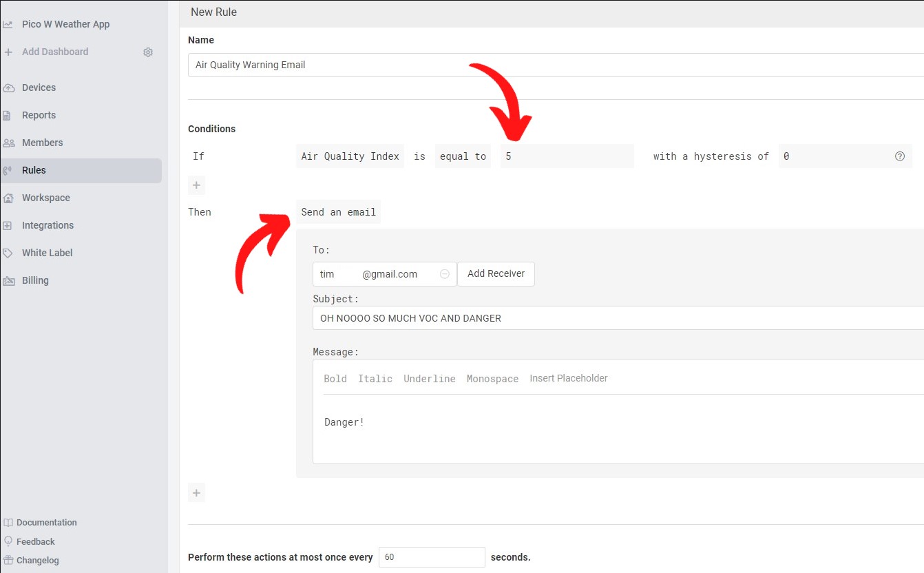Screen dimensions: 924x573
Task: Click Insert Placeholder in the message toolbar
Action: click(568, 378)
